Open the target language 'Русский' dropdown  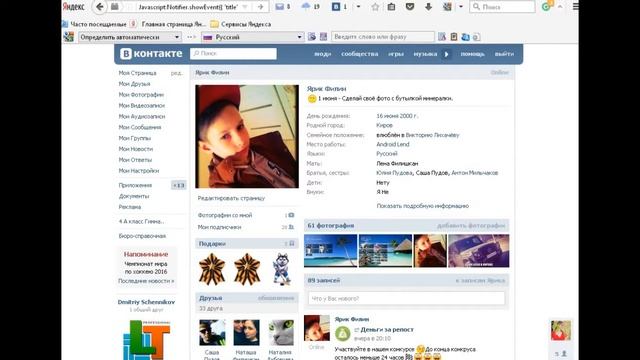pos(253,37)
